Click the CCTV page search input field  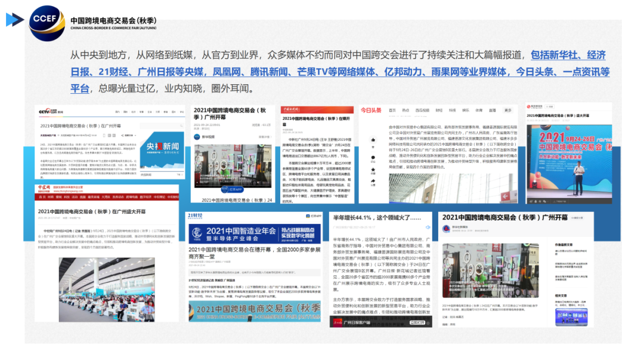162,126
